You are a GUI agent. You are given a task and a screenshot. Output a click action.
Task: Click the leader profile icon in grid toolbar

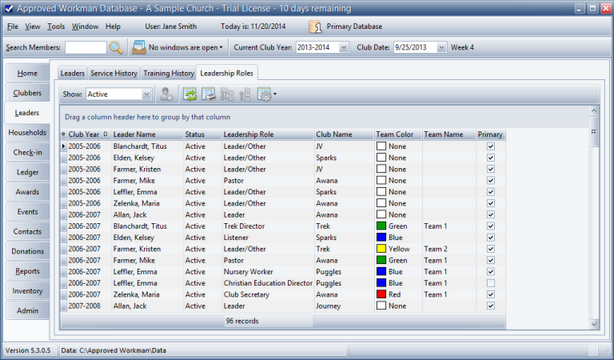[167, 94]
